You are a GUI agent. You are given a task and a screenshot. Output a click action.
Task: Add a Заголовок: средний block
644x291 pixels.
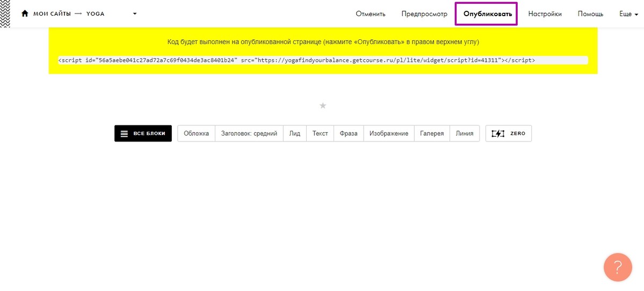point(249,133)
